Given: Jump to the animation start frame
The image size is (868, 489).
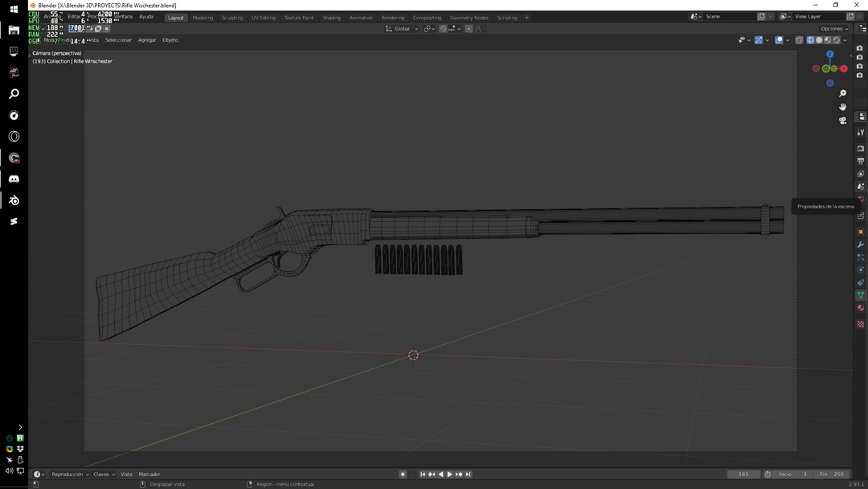Looking at the screenshot, I should click(423, 474).
